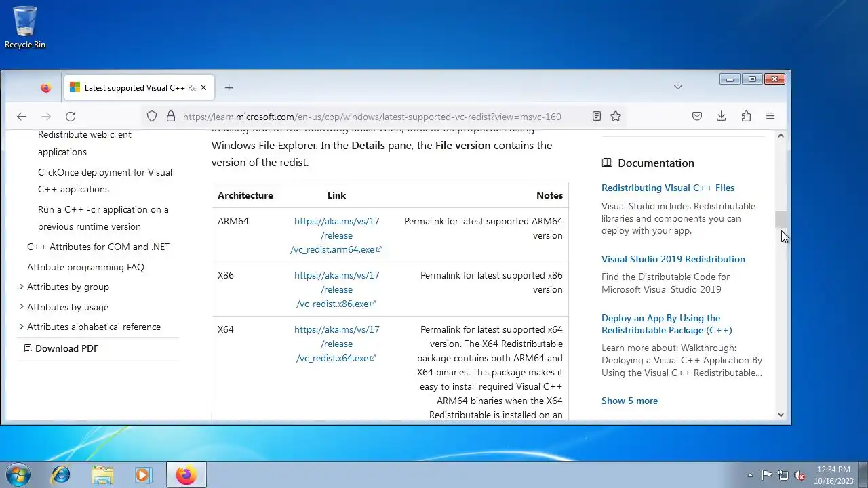Open the Recycle Bin desktop icon

click(25, 28)
